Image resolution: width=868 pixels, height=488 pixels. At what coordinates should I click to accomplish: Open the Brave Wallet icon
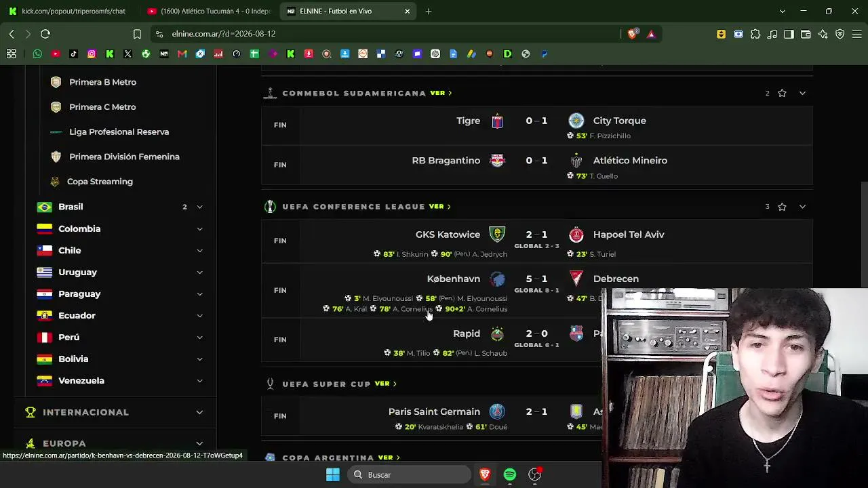pyautogui.click(x=806, y=34)
